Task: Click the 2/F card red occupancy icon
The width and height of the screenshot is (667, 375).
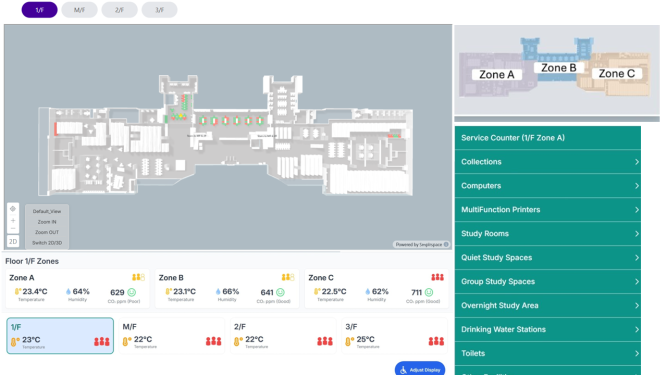Action: point(325,341)
